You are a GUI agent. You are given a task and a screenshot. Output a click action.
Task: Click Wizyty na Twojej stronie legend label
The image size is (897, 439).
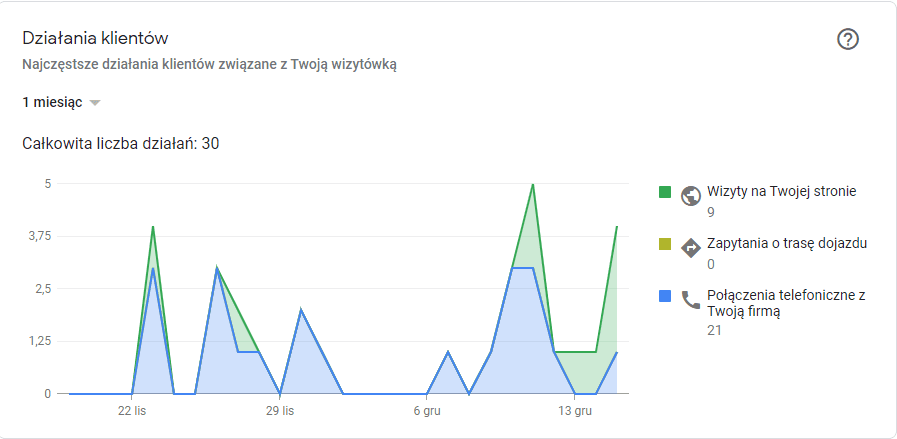point(781,191)
